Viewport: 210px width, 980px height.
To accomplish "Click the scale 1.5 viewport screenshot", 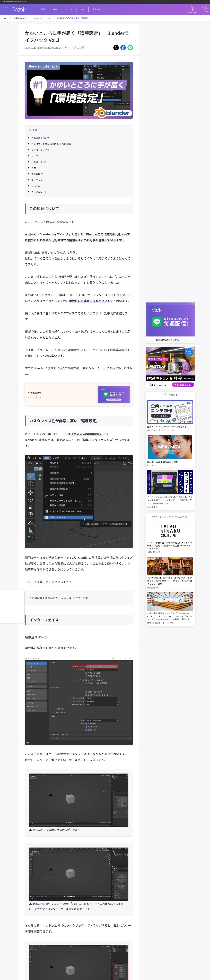I will point(79,874).
